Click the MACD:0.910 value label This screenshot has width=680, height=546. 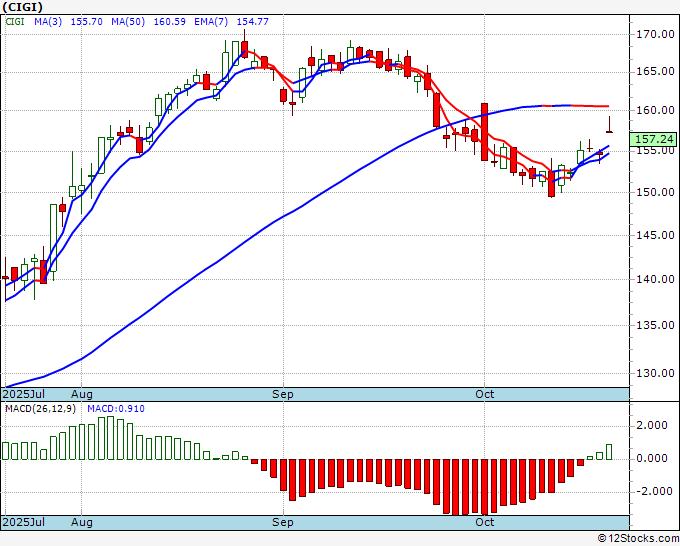tap(116, 409)
